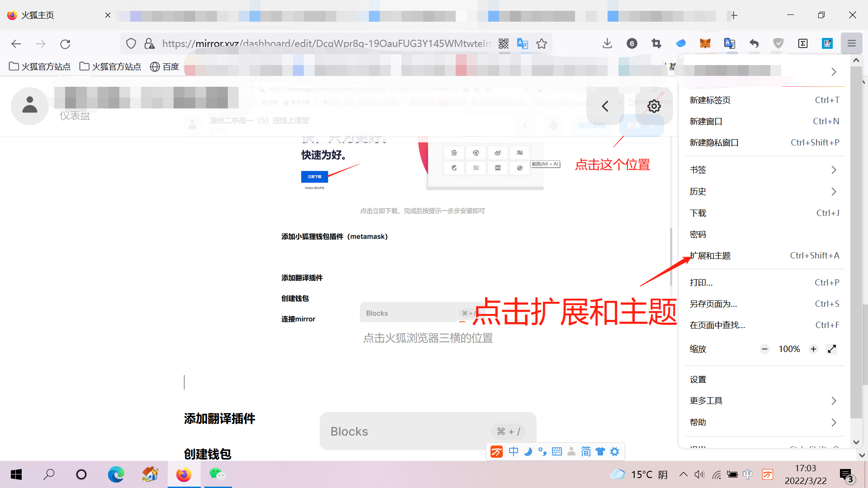This screenshot has width=868, height=488.
Task: Click the sigma square extension icon
Action: pyautogui.click(x=803, y=43)
